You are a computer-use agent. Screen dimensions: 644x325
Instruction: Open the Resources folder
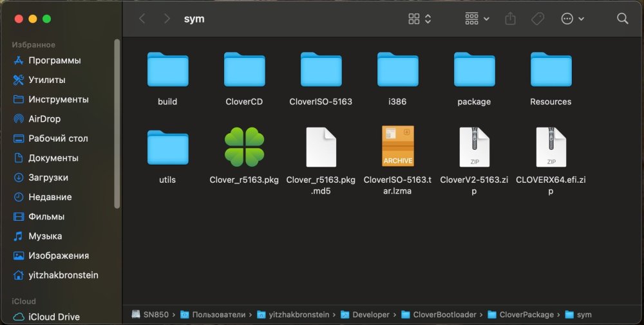(551, 70)
